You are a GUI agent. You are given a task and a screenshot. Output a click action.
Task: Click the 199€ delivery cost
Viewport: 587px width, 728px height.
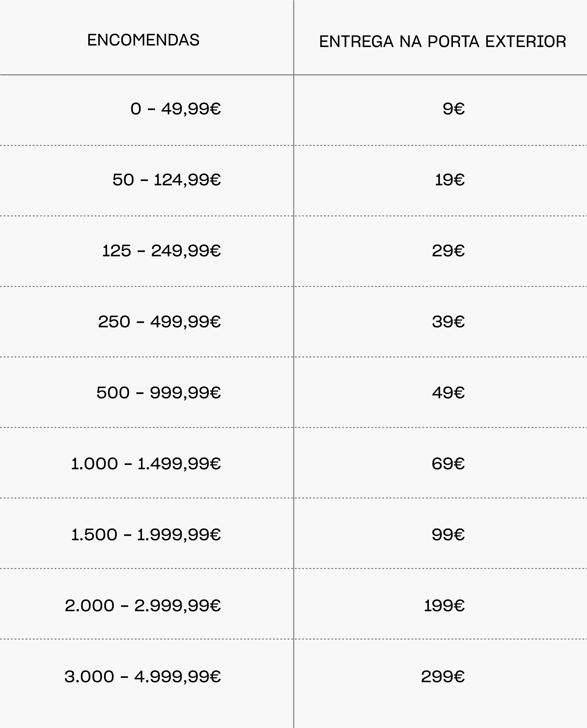[x=444, y=605]
